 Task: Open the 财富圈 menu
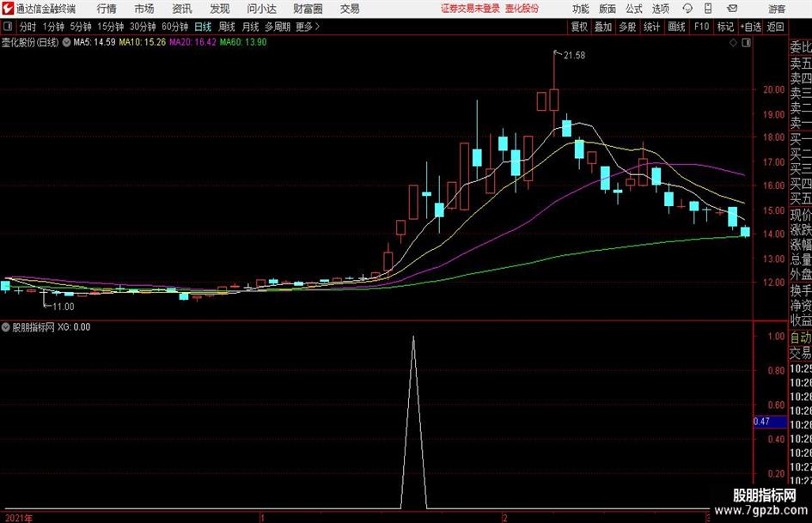[x=308, y=9]
